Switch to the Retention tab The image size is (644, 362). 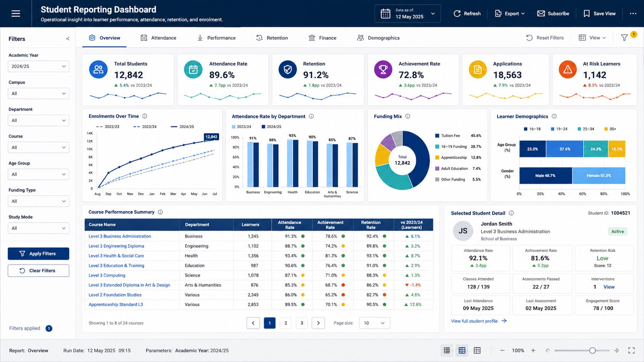click(x=272, y=38)
